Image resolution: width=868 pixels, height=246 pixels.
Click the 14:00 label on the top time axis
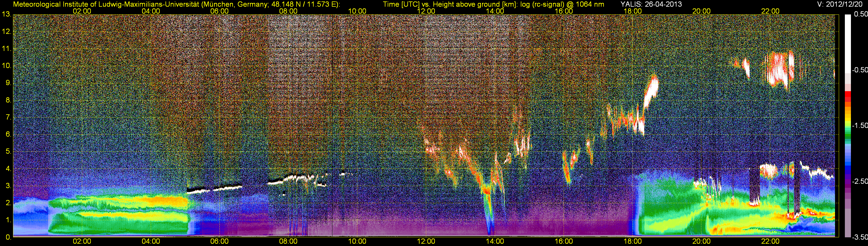point(495,11)
